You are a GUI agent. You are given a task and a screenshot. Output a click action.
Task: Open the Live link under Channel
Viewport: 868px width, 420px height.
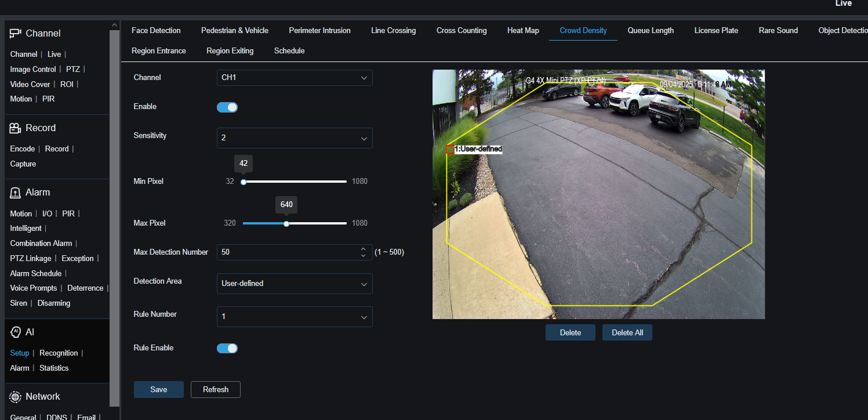[x=54, y=55]
